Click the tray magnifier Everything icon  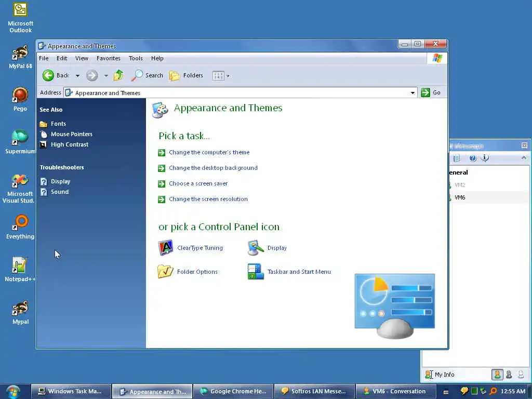(x=494, y=391)
